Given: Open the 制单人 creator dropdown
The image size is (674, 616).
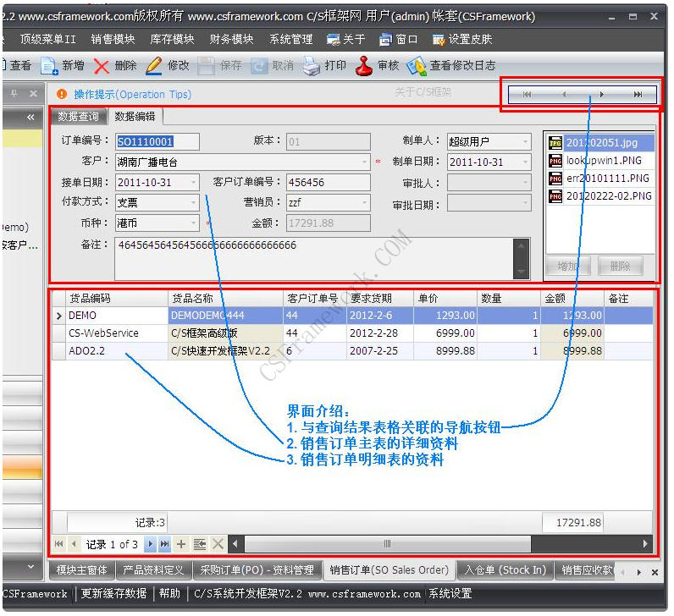Looking at the screenshot, I should pyautogui.click(x=525, y=142).
